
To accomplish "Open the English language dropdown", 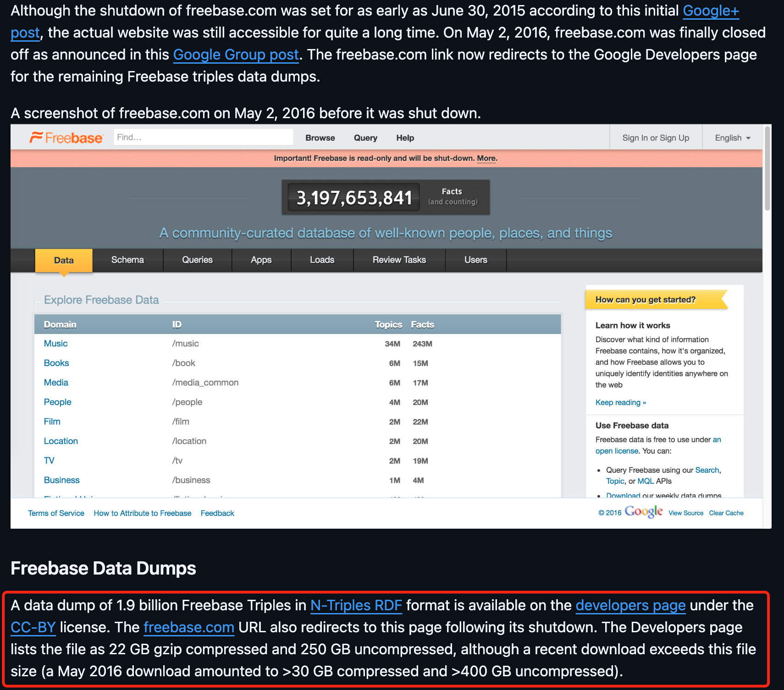I will pos(731,137).
